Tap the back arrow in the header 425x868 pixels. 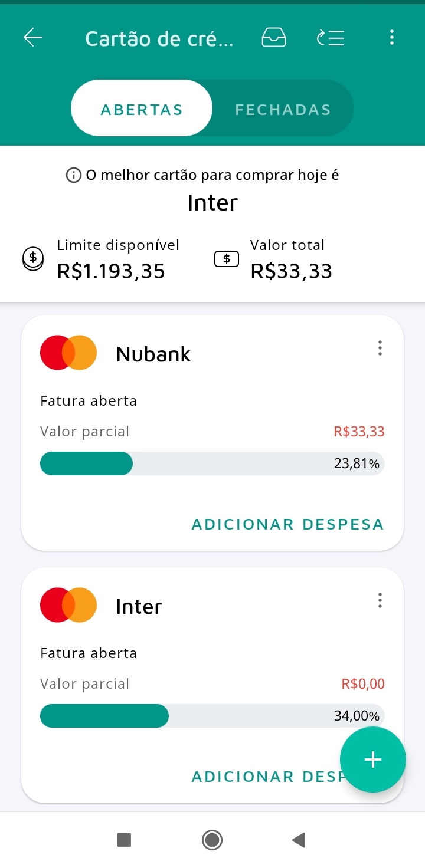[33, 38]
